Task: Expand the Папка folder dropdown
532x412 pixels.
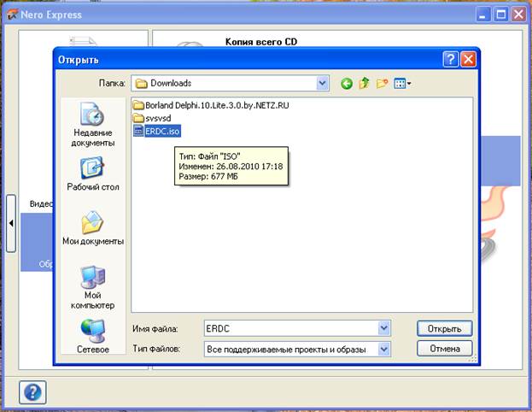Action: [x=323, y=83]
